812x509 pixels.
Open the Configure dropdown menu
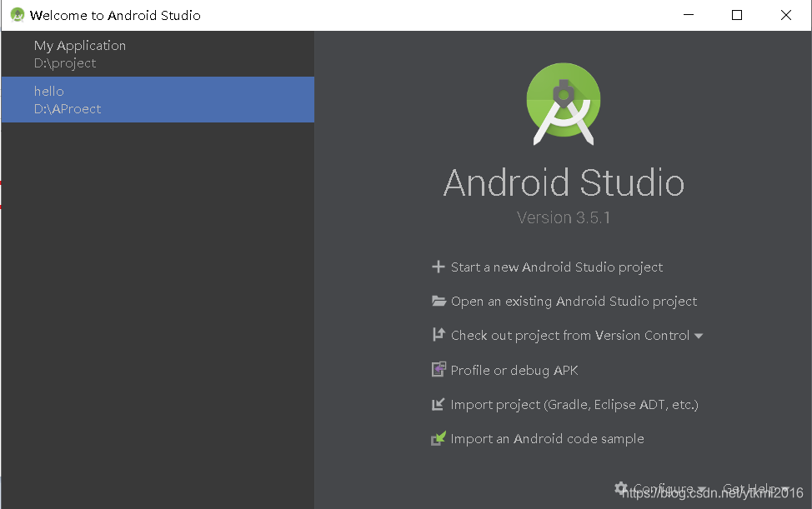[664, 488]
